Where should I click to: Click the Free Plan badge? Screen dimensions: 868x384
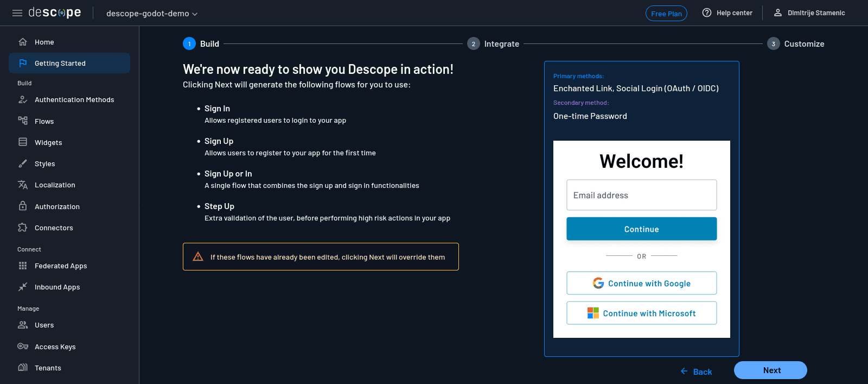click(666, 14)
